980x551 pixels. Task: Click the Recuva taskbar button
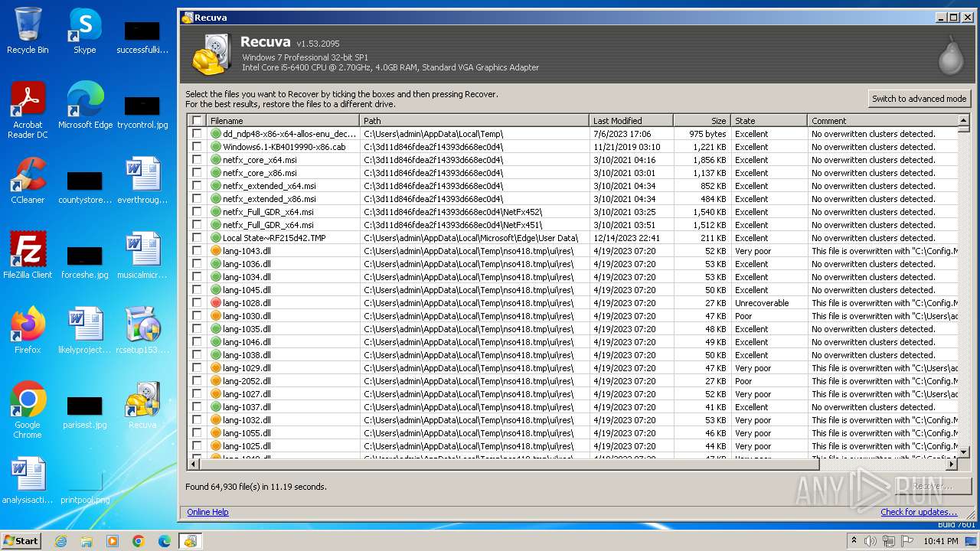tap(190, 541)
